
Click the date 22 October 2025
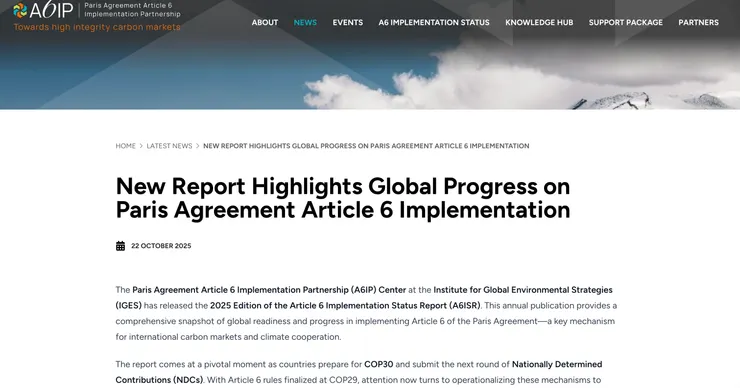pyautogui.click(x=161, y=246)
